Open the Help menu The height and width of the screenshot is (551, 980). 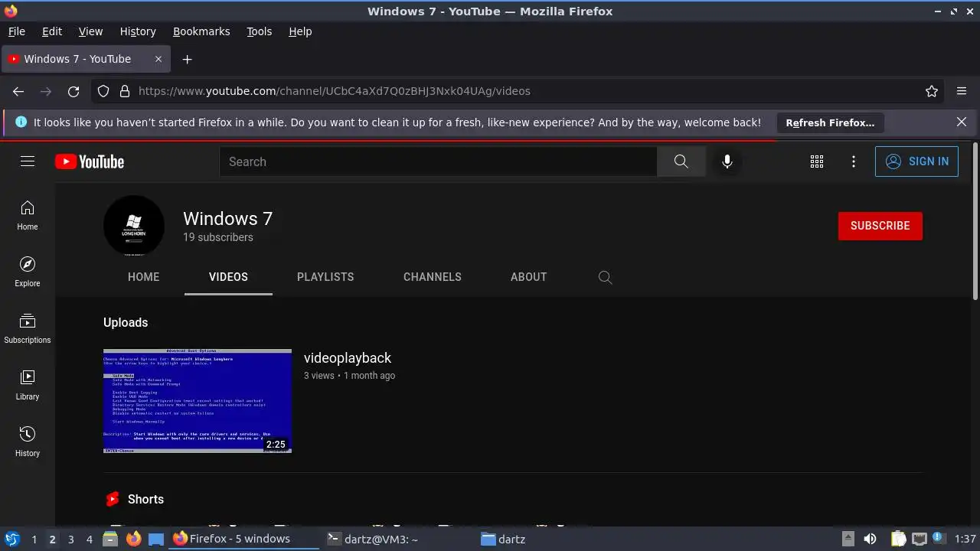pos(300,31)
